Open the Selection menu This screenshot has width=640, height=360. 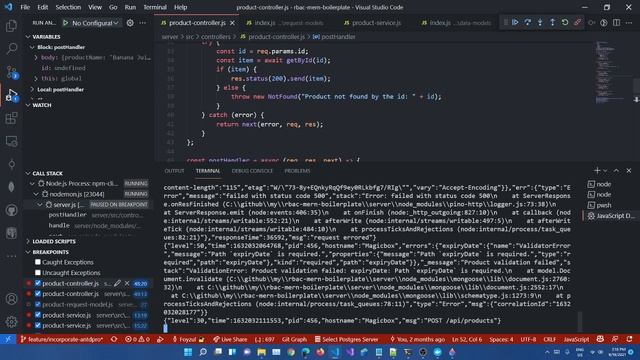pos(68,7)
